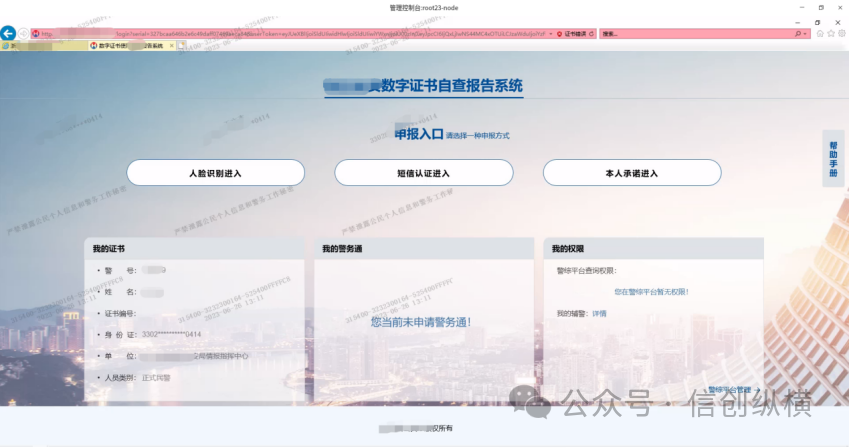Select the 数字证书 report system tab

130,46
